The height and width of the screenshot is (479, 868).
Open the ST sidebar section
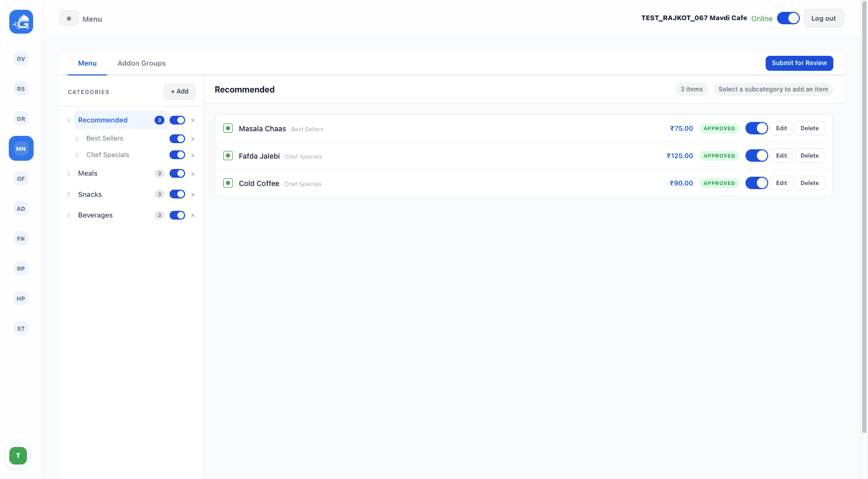pyautogui.click(x=21, y=329)
